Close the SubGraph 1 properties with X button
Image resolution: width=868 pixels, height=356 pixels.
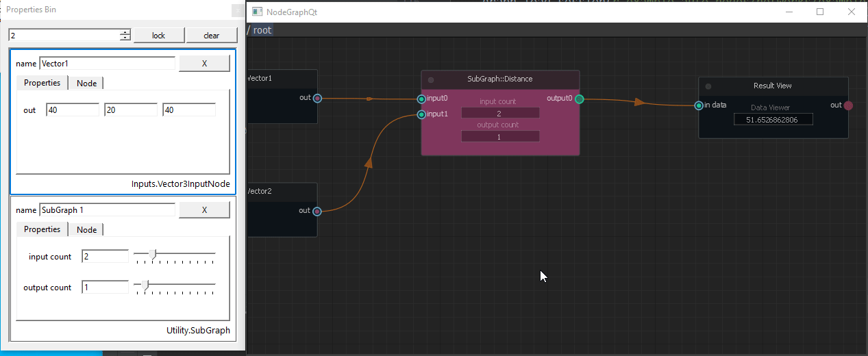click(204, 210)
